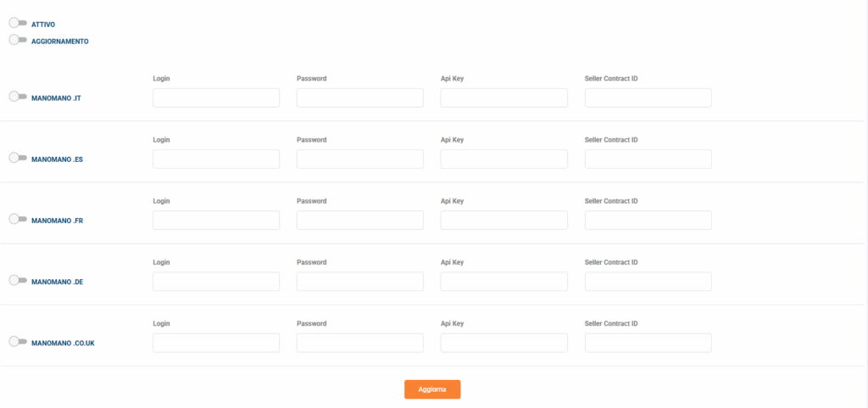
Task: Click the MANOMANO .FR label
Action: point(57,221)
